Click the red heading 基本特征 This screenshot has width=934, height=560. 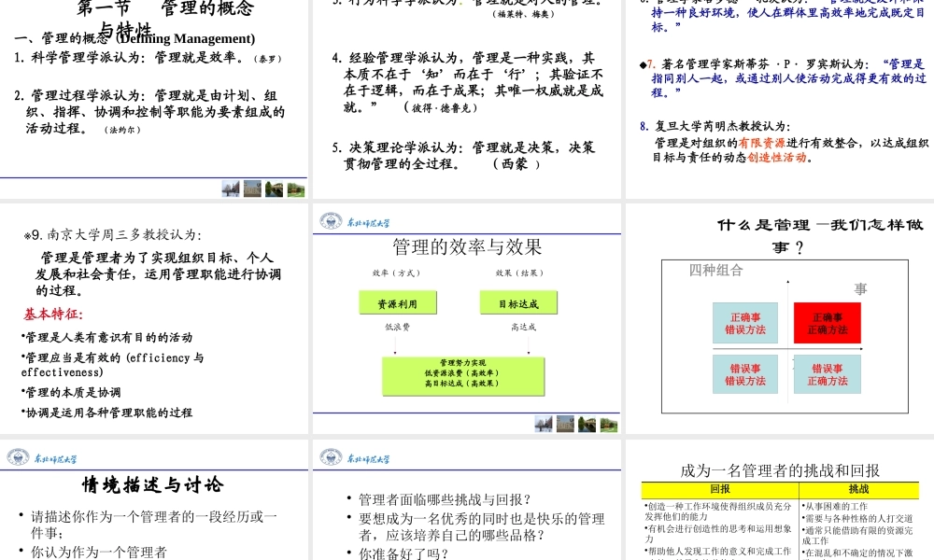[x=53, y=314]
